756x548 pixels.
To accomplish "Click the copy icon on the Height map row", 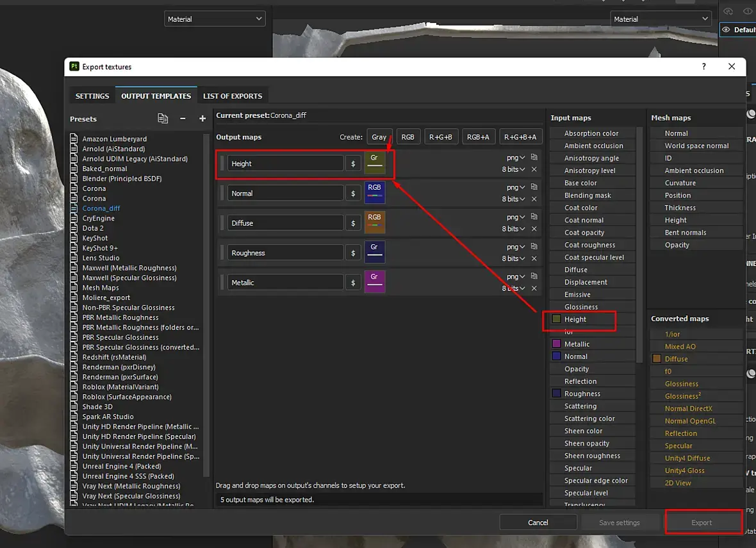I will (534, 157).
